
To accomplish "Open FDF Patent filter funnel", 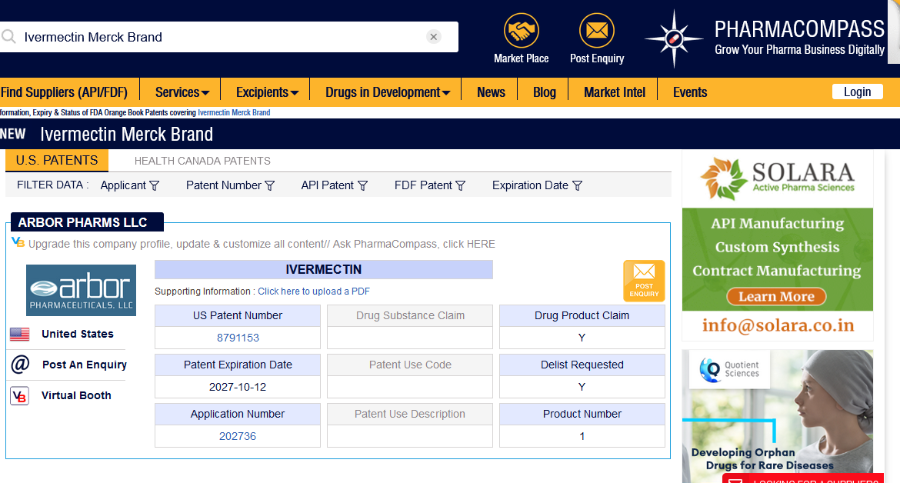I will (460, 186).
